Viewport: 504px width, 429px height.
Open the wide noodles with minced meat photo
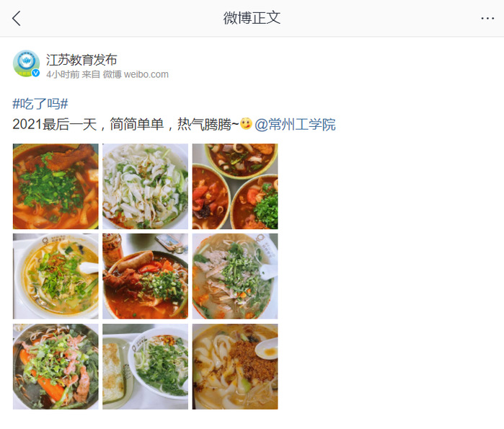235,366
